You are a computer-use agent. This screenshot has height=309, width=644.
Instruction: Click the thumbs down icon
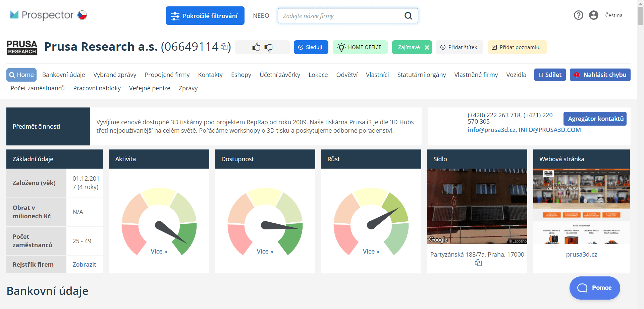tap(268, 48)
